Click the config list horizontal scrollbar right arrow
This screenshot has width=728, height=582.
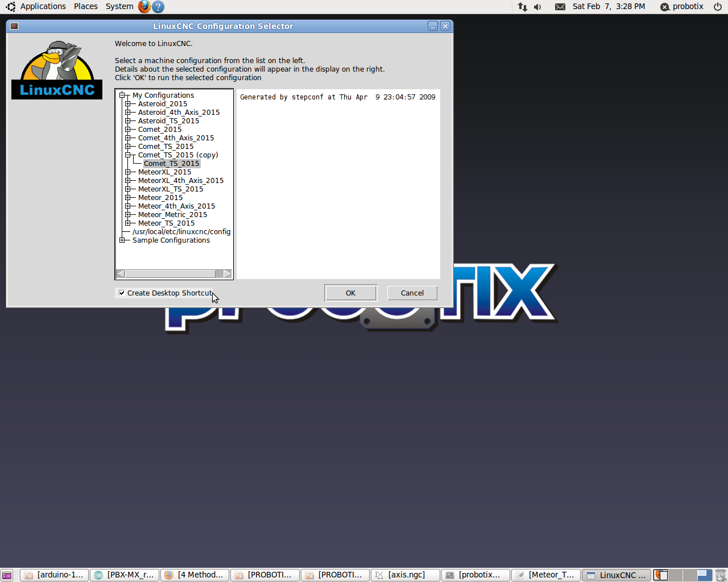[227, 274]
